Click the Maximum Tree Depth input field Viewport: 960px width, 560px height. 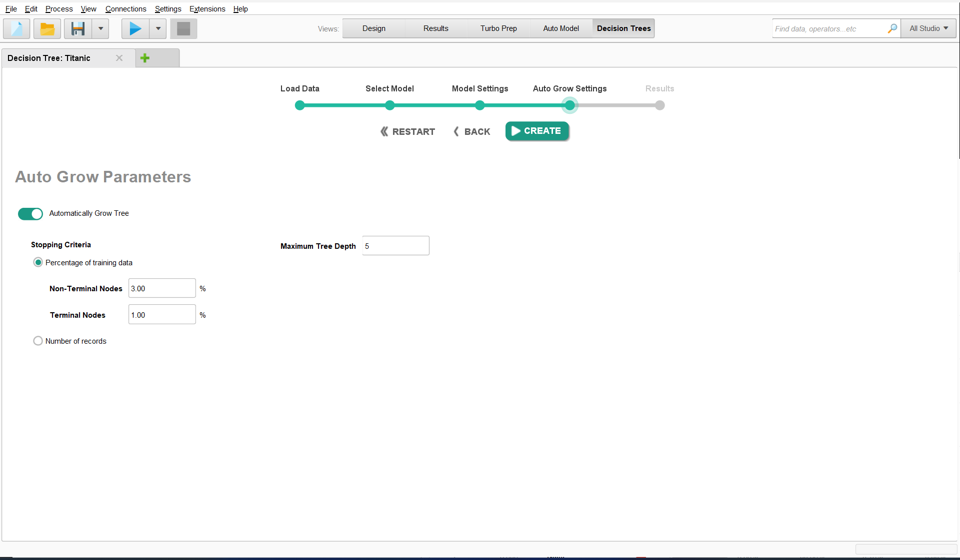[x=395, y=246]
